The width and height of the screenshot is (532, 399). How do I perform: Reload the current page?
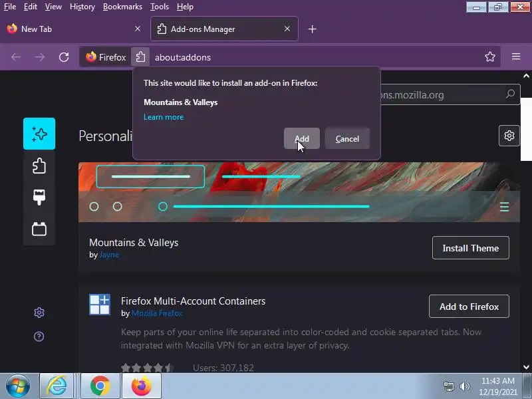point(64,57)
